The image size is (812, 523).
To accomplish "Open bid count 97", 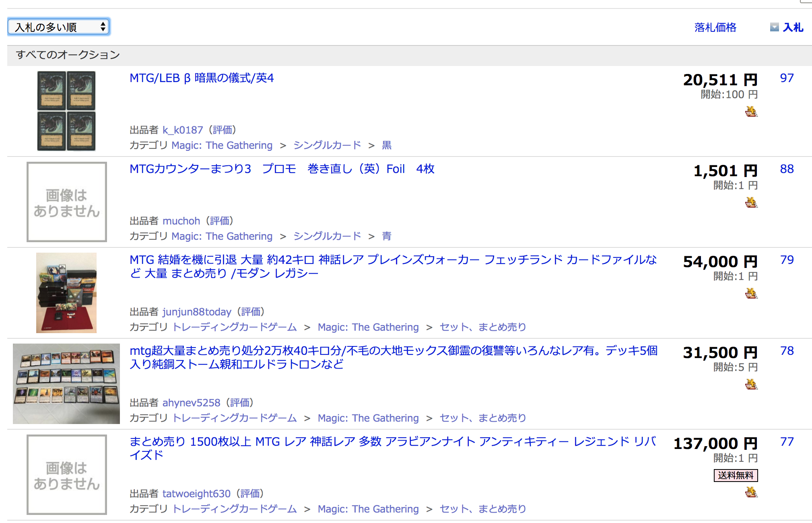I will click(x=787, y=78).
